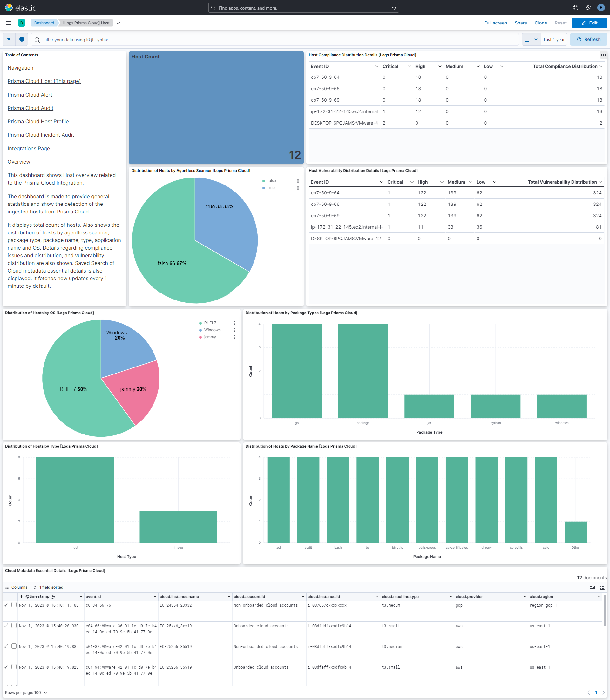Open the main navigation hamburger menu
Viewport: 610px width, 700px height.
point(9,23)
